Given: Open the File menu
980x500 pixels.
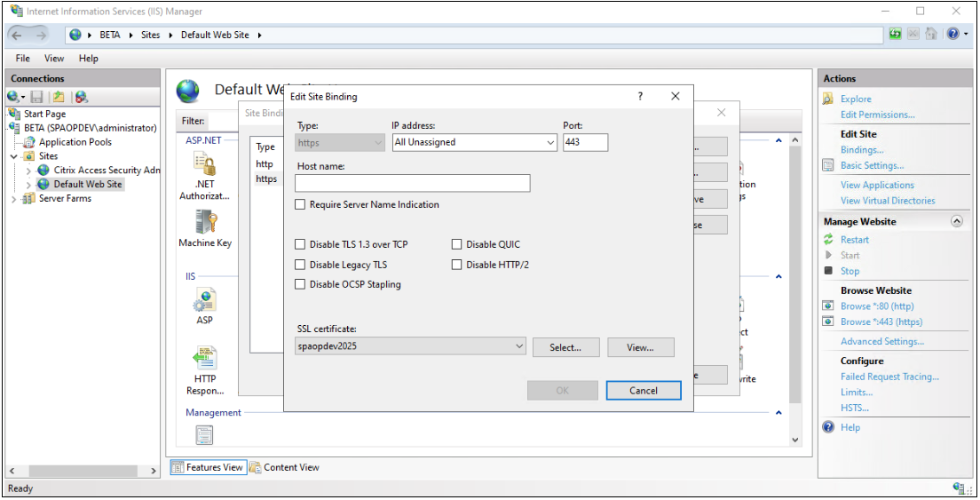Looking at the screenshot, I should [23, 59].
